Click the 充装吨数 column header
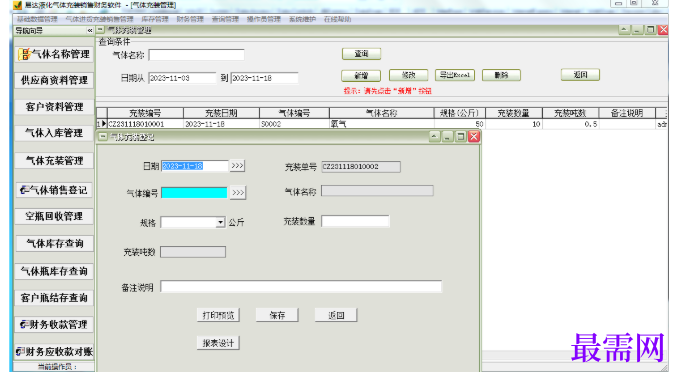Image resolution: width=683 pixels, height=379 pixels. point(570,113)
